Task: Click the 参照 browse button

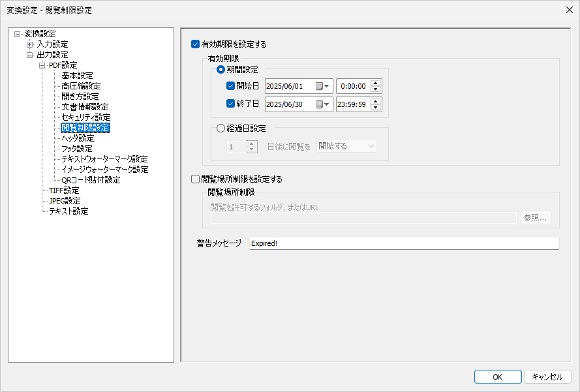Action: pos(535,217)
